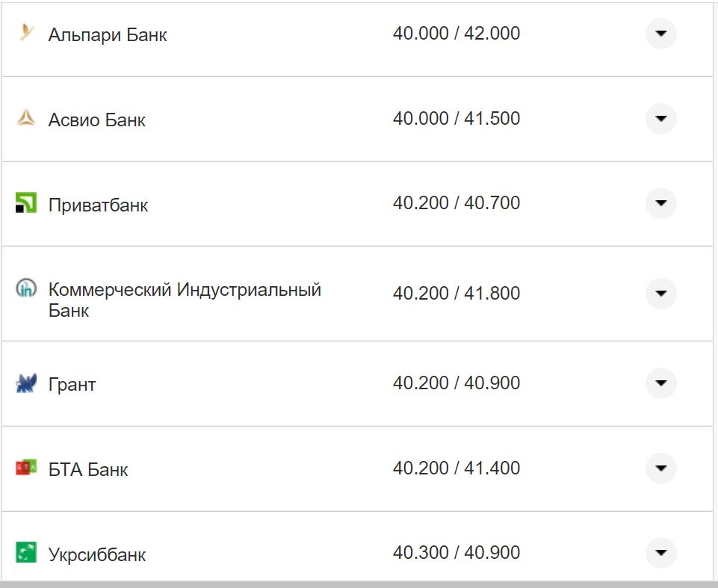Select the Укрсиббанк name text
The height and width of the screenshot is (588, 718).
tap(97, 554)
